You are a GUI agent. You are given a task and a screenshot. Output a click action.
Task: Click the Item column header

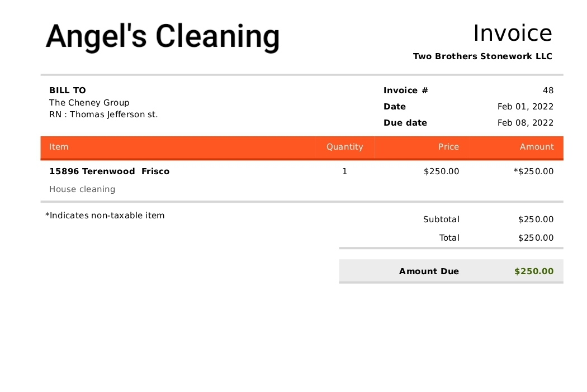pyautogui.click(x=59, y=147)
